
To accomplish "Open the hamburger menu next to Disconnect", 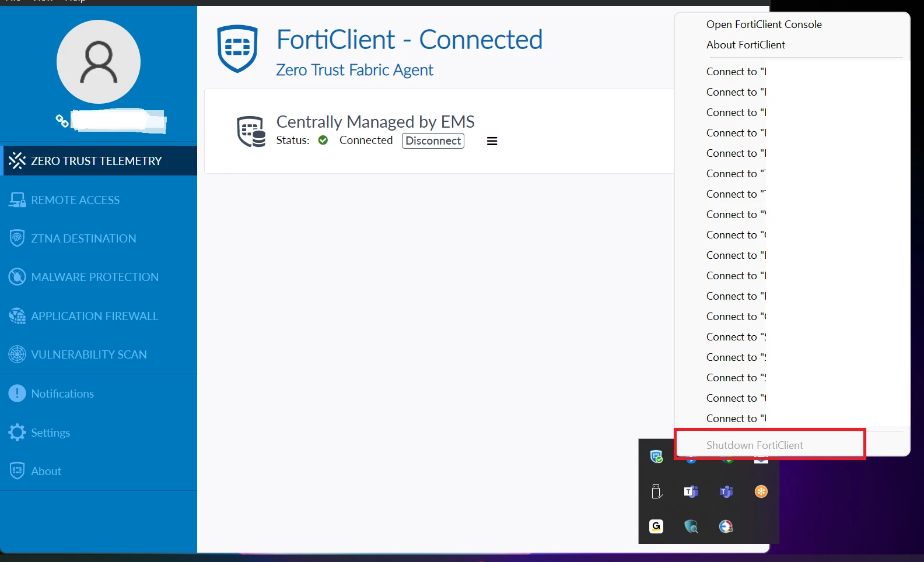I will click(x=492, y=141).
